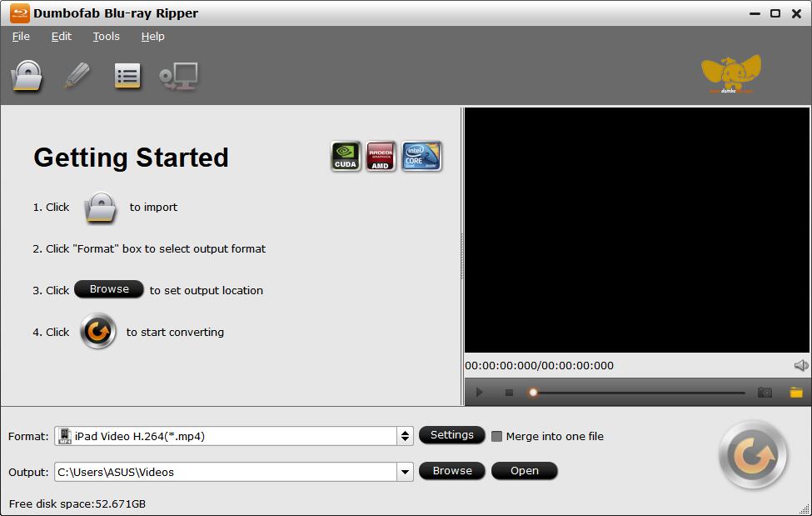This screenshot has height=516, width=812.
Task: Expand the Output path dropdown arrow
Action: click(405, 472)
